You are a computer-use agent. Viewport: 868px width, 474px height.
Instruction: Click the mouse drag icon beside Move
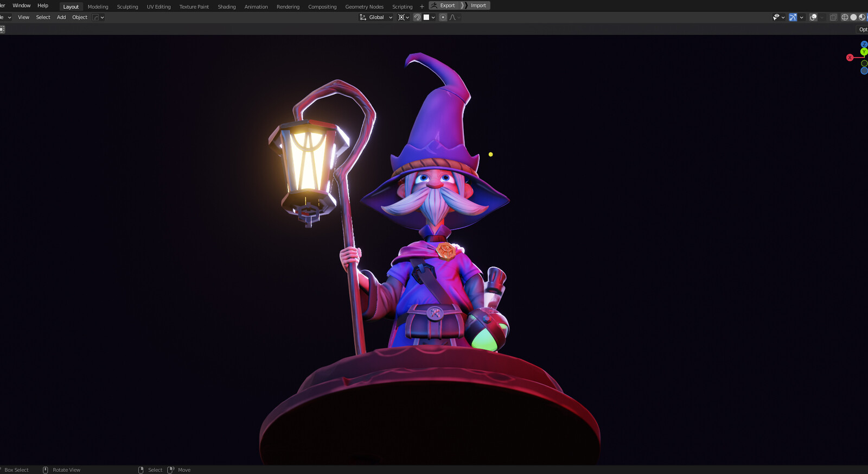170,470
